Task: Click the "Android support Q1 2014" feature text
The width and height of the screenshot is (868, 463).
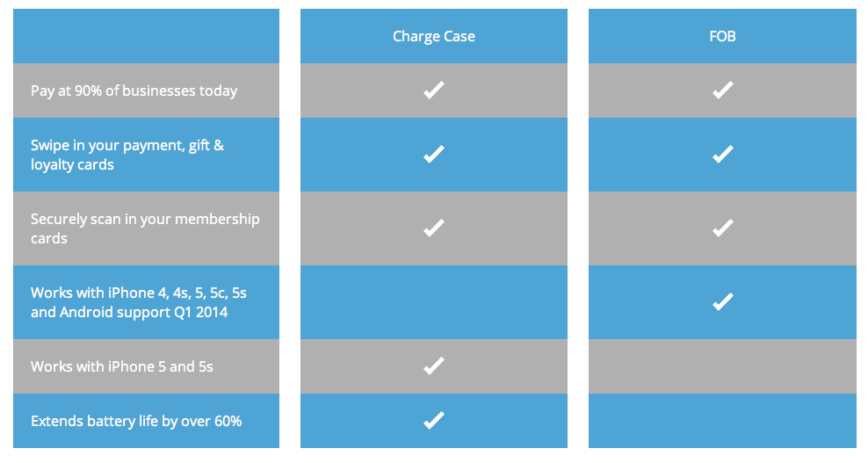Action: pyautogui.click(x=129, y=312)
